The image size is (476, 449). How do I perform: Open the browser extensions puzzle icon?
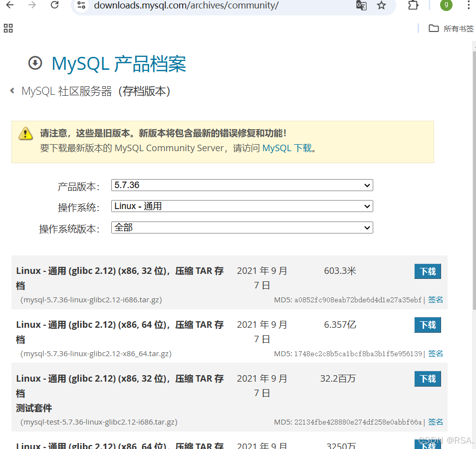(413, 5)
